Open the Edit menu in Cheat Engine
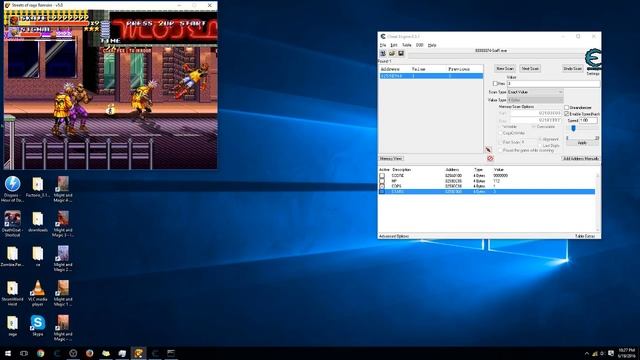 (394, 45)
